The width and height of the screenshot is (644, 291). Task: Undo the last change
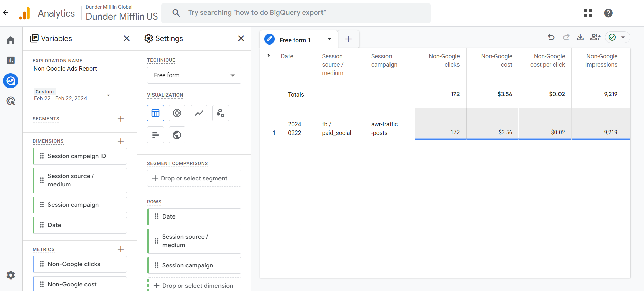pyautogui.click(x=551, y=37)
